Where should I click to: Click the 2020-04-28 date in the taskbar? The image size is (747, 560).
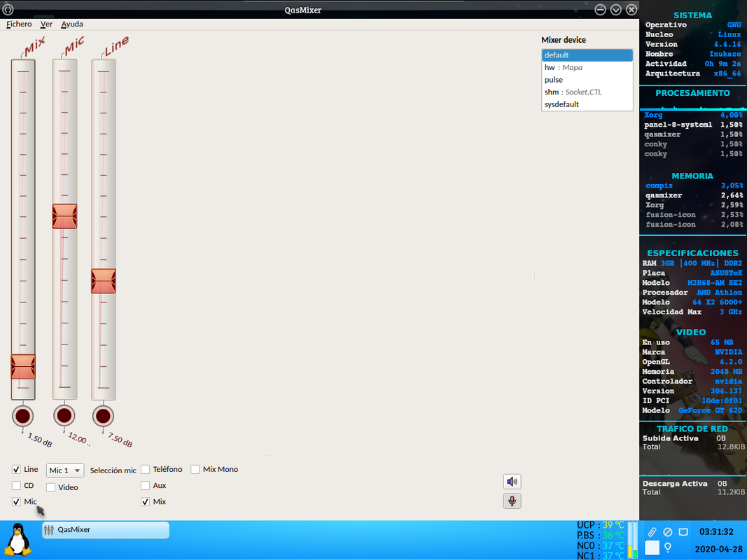[x=719, y=549]
